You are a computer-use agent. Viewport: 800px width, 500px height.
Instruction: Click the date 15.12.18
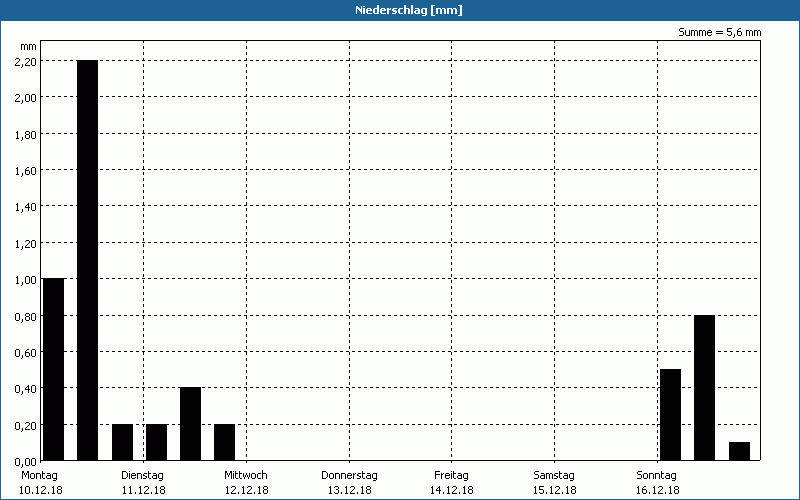[x=555, y=491]
